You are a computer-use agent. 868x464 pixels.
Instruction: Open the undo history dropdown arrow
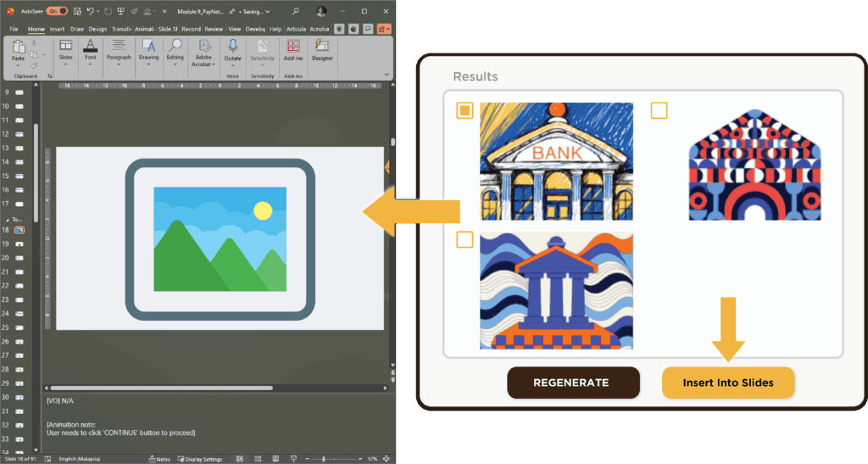[x=98, y=11]
